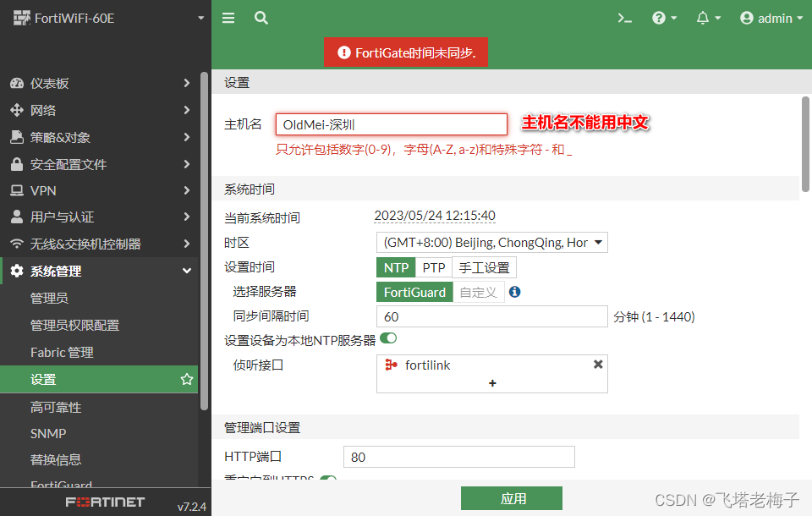
Task: Click the main page vertical scrollbar
Action: (805, 144)
